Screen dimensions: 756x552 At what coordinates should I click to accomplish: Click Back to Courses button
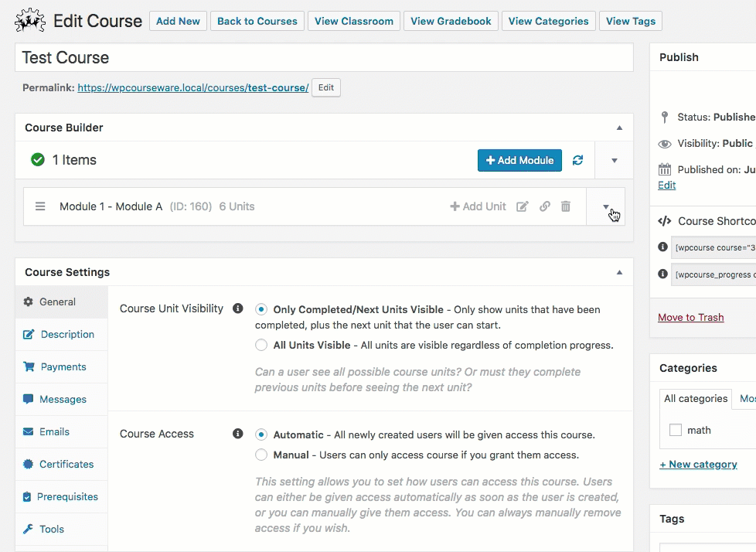click(257, 21)
